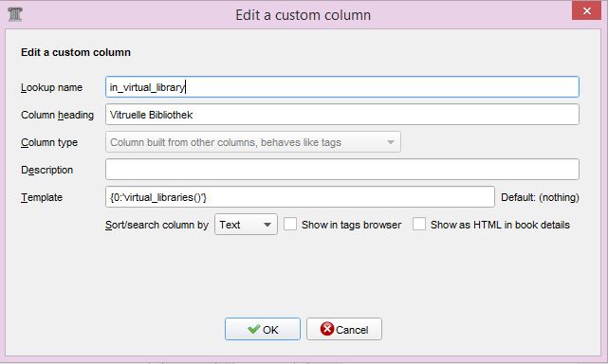Click the Cancel button
The height and width of the screenshot is (364, 608).
click(x=344, y=329)
